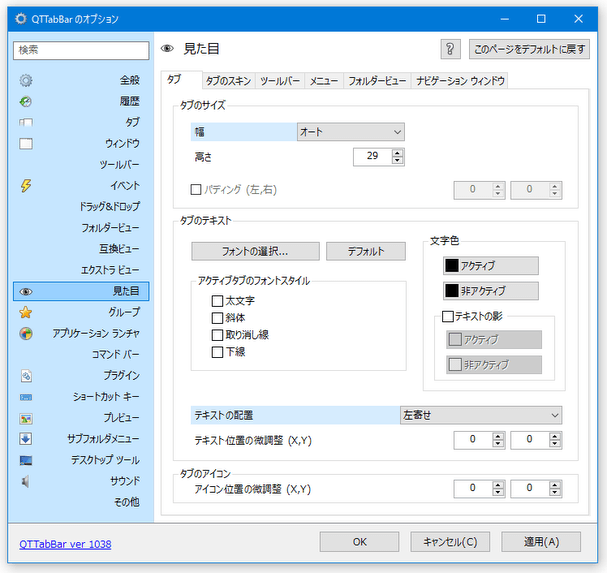This screenshot has height=573, width=607.
Task: Decrease アイコン位置の微調整 Y value
Action: tap(555, 493)
